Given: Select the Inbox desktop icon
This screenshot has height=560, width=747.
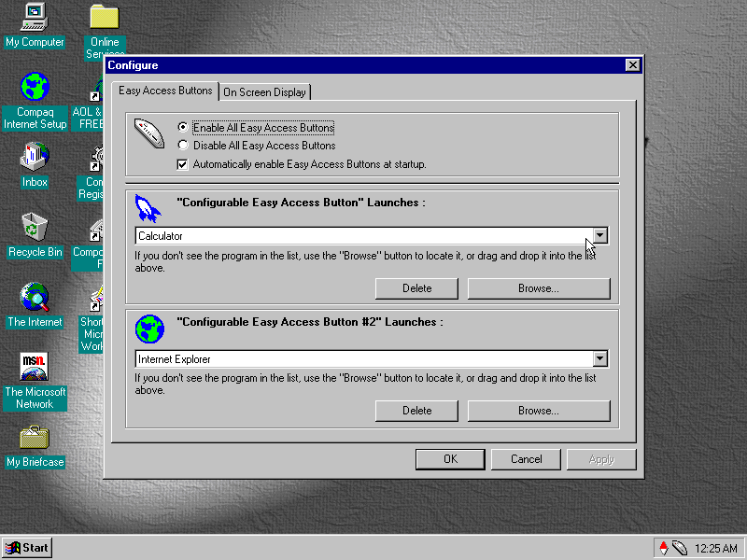Looking at the screenshot, I should [35, 157].
